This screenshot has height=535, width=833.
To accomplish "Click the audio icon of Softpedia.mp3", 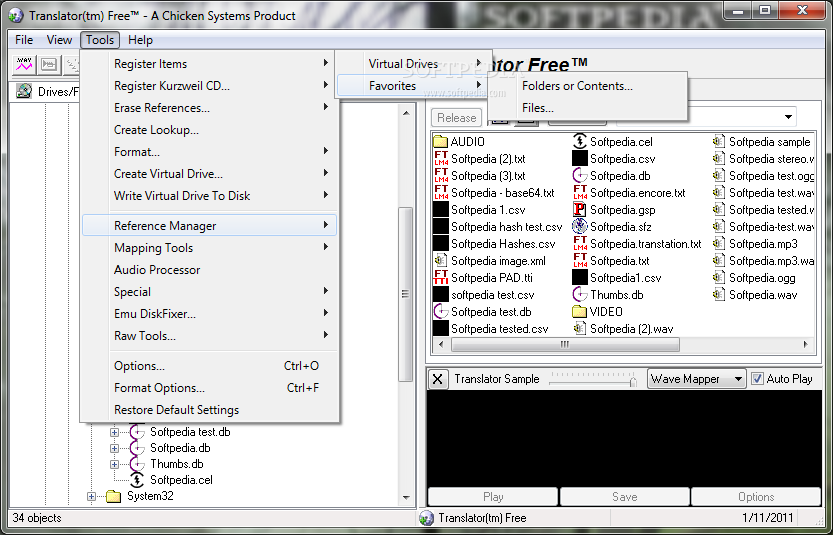I will coord(719,244).
